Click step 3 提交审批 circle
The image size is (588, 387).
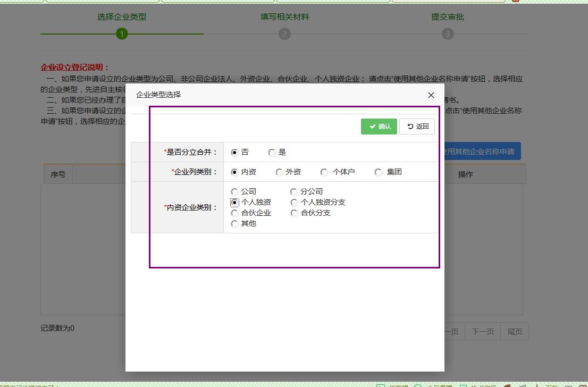coord(448,34)
